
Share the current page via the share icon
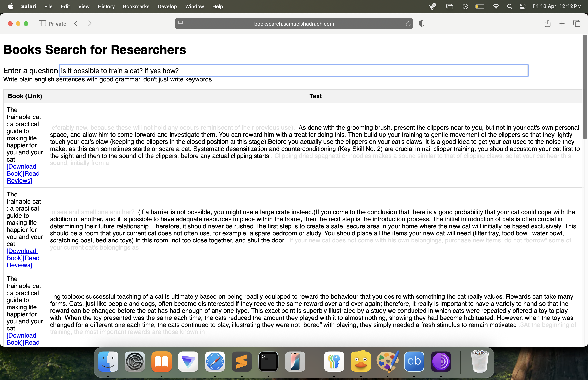(548, 23)
